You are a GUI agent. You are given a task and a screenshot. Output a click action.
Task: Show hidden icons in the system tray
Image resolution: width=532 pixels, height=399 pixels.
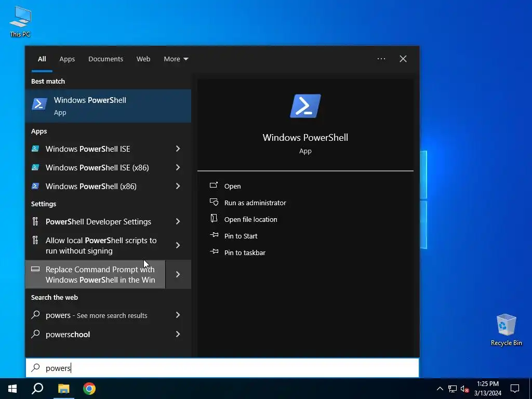440,389
